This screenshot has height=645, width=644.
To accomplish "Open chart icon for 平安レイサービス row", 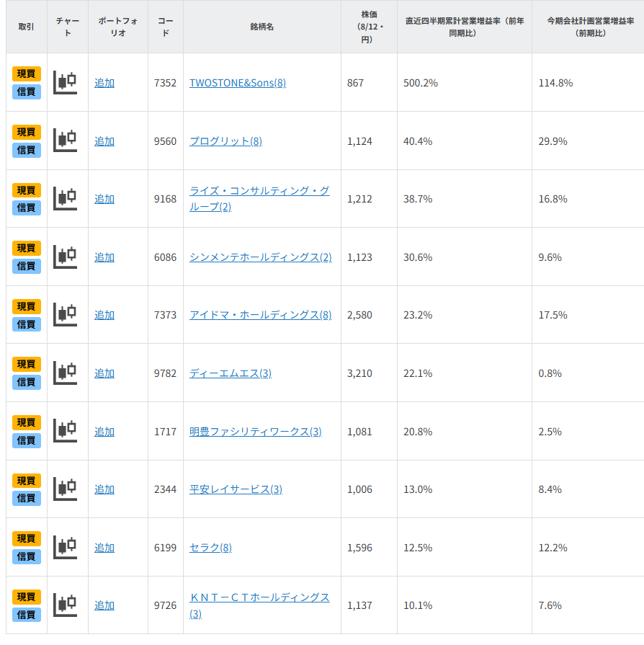I will click(66, 489).
